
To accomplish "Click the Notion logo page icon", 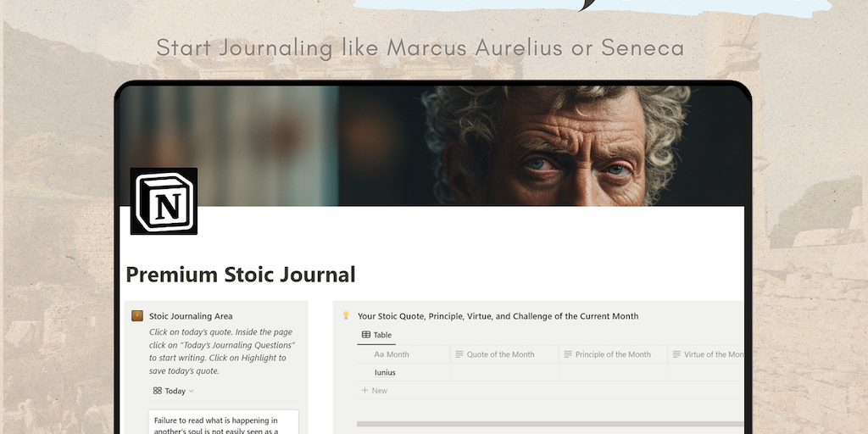I will point(164,201).
